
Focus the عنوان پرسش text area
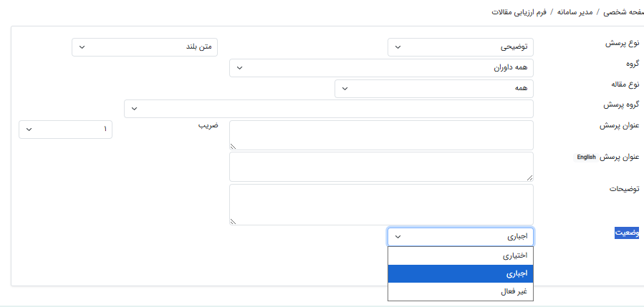pos(381,135)
